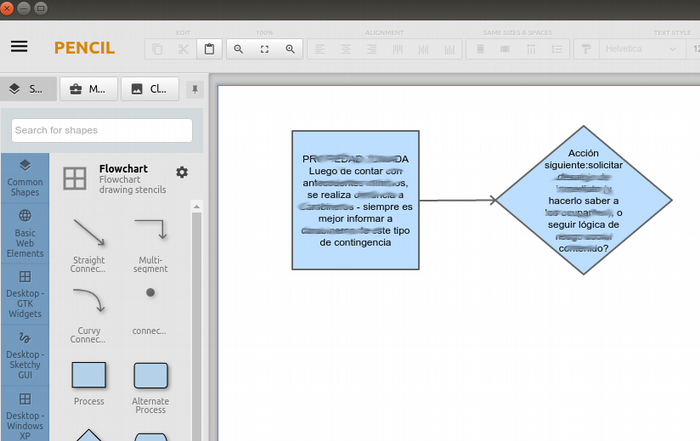Open Basic Web Elements collection
This screenshot has width=700, height=441.
pyautogui.click(x=25, y=234)
